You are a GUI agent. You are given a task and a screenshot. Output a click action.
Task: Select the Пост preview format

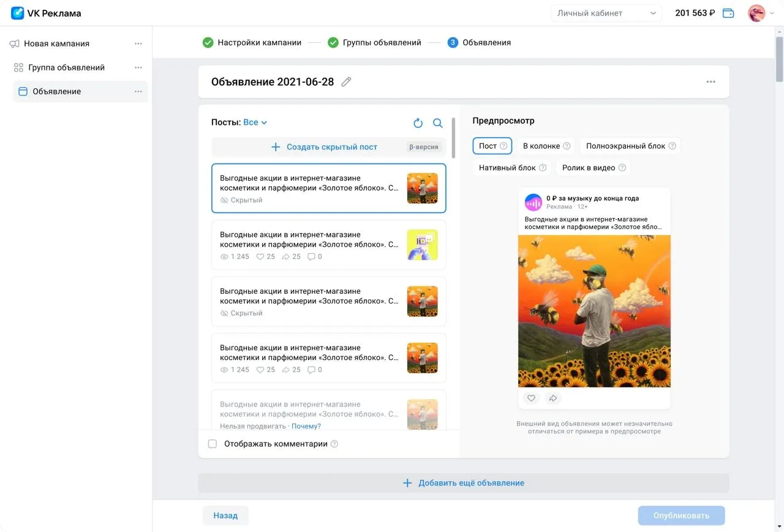[492, 146]
